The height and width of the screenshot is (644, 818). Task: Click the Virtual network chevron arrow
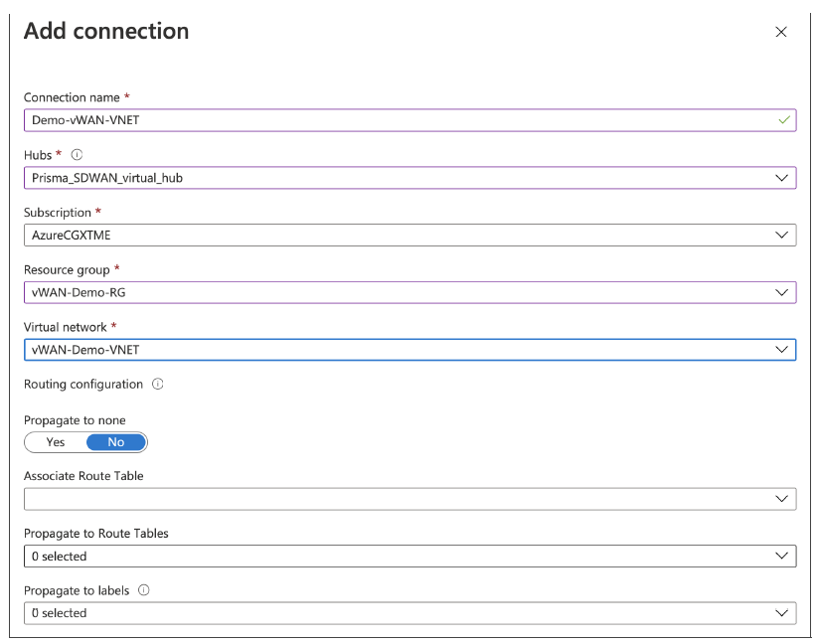pyautogui.click(x=782, y=350)
